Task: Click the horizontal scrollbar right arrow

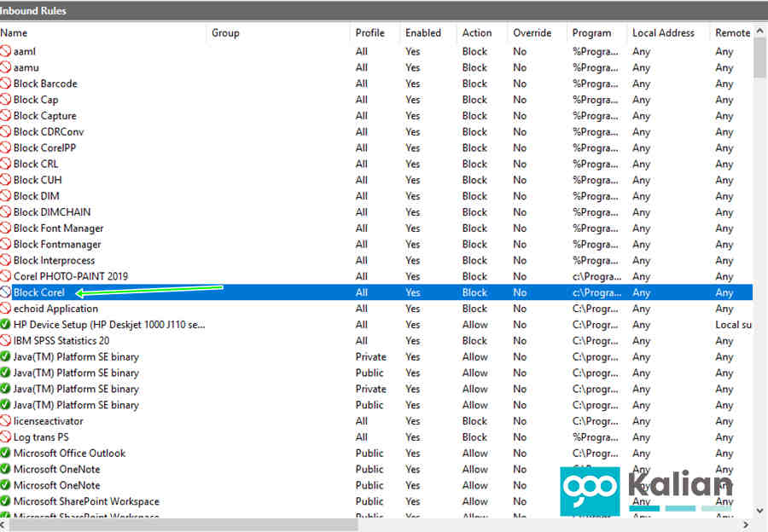Action: click(746, 525)
